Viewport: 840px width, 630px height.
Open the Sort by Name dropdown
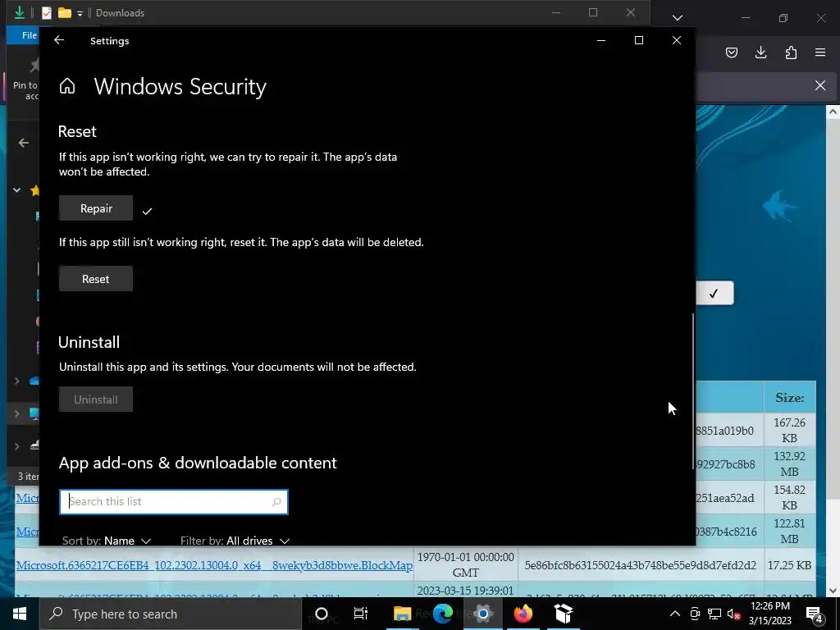[x=107, y=541]
